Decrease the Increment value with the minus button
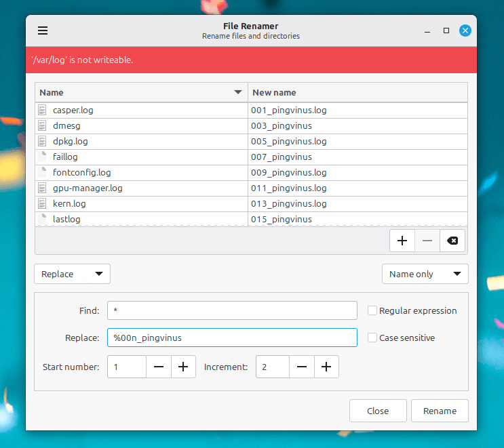This screenshot has width=504, height=448. [302, 367]
